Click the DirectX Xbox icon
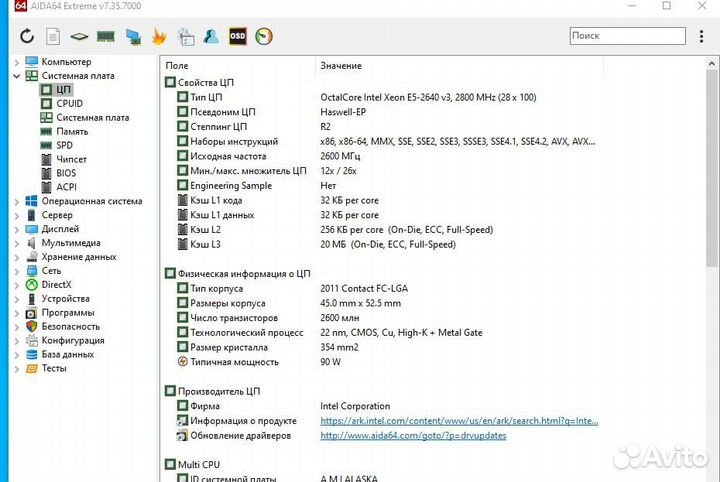The height and width of the screenshot is (482, 720). coord(32,285)
